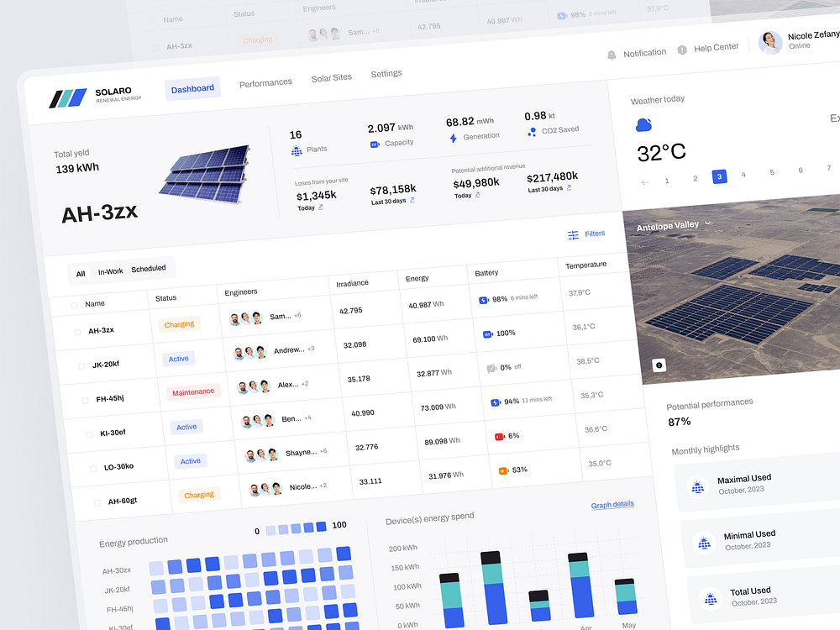
Task: Click the Capacity battery icon
Action: (375, 144)
